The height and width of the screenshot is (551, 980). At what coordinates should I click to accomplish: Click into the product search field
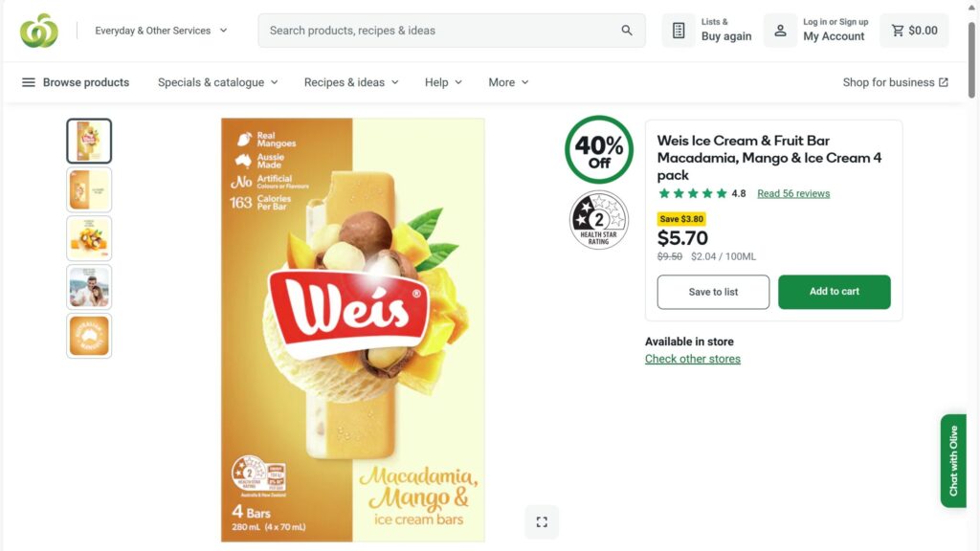click(440, 31)
